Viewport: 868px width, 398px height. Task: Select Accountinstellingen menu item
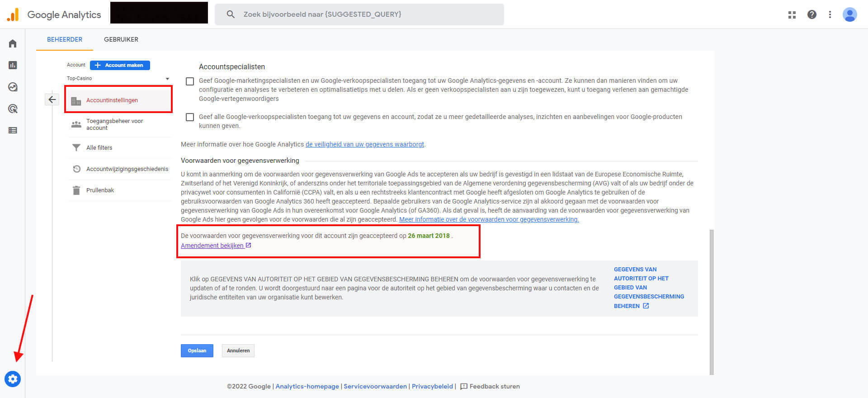(118, 100)
